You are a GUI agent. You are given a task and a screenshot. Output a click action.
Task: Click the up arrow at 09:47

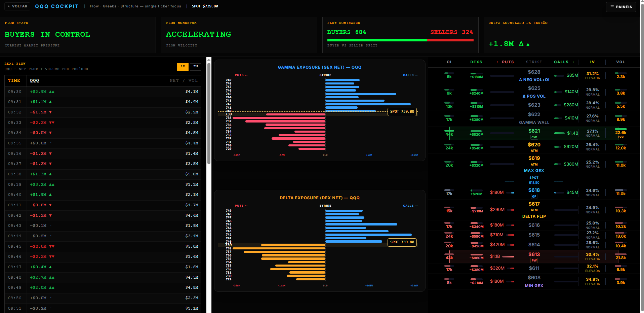(50, 267)
